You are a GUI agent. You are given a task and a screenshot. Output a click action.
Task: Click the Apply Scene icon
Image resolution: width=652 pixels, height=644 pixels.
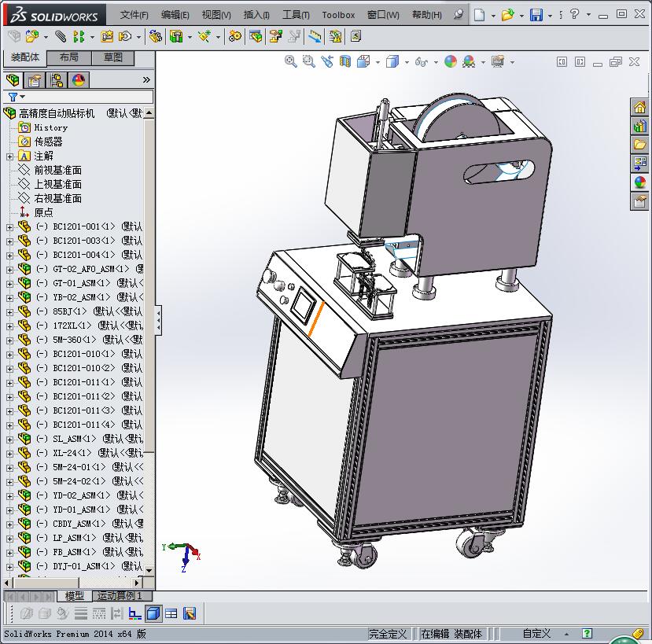click(469, 62)
